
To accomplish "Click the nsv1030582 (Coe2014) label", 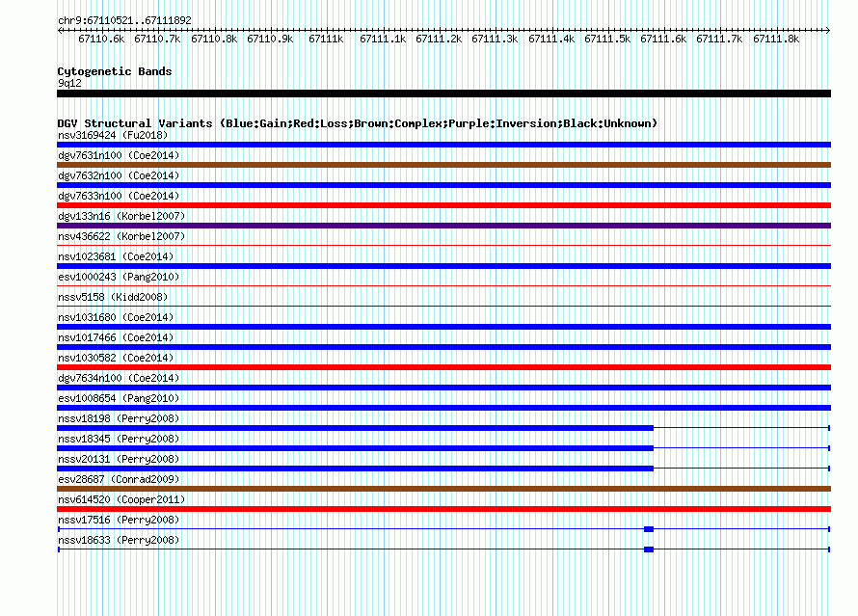I will pos(116,358).
